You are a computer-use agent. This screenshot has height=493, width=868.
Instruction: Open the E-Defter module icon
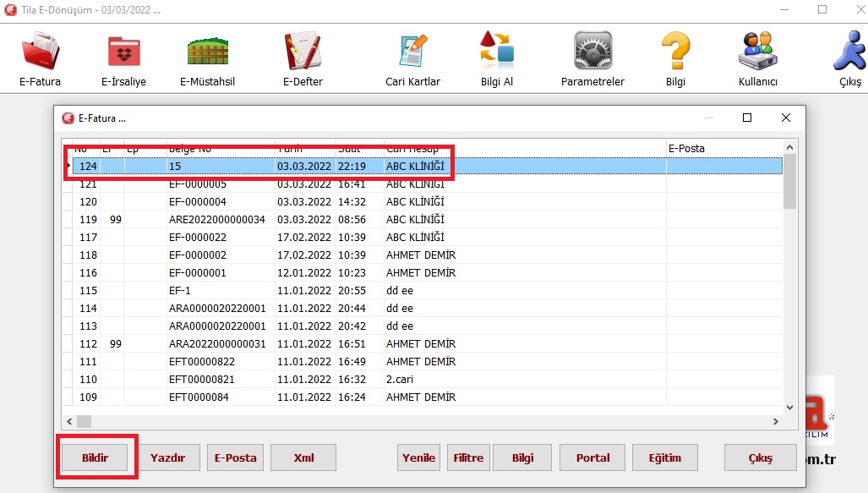coord(303,51)
